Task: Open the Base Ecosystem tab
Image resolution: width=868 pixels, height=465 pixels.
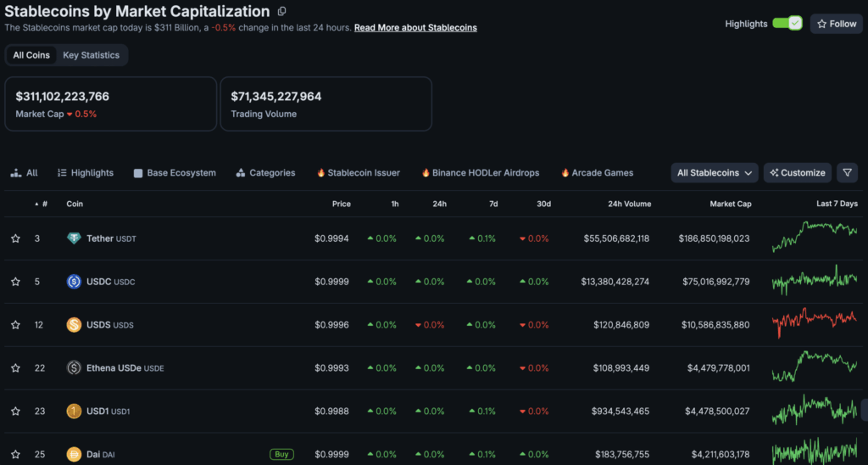Action: 175,173
